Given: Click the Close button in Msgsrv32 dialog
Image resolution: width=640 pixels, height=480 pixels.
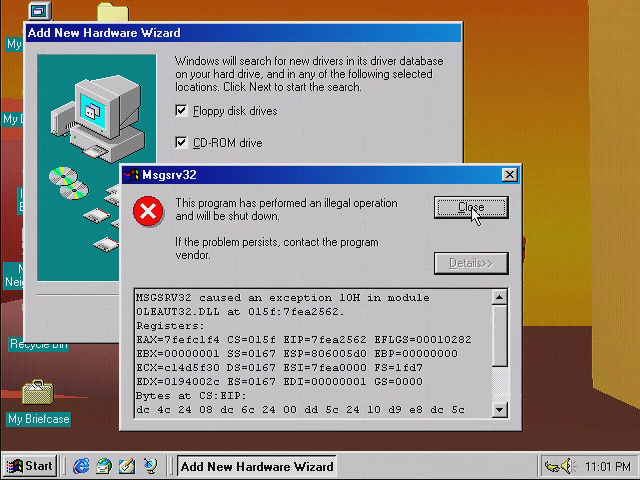Looking at the screenshot, I should [471, 207].
